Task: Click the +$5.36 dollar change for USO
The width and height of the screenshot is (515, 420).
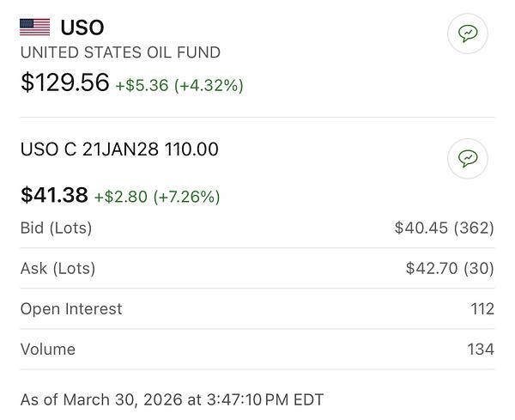Action: pyautogui.click(x=142, y=85)
